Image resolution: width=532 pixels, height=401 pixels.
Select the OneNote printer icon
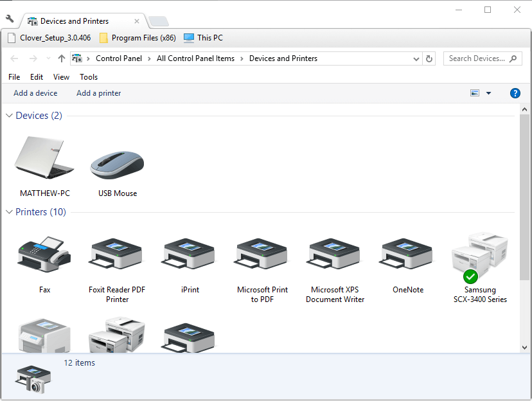tap(407, 254)
